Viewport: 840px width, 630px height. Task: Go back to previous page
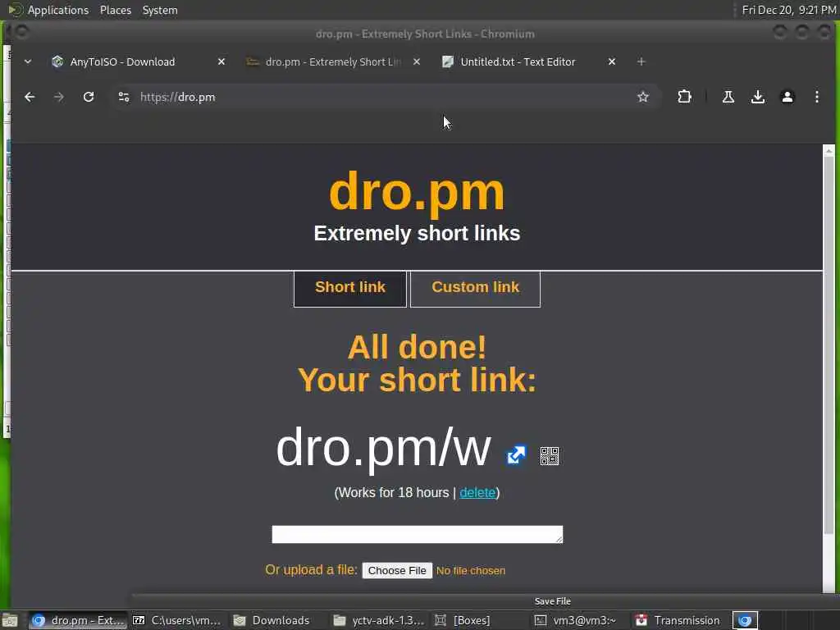[x=30, y=97]
